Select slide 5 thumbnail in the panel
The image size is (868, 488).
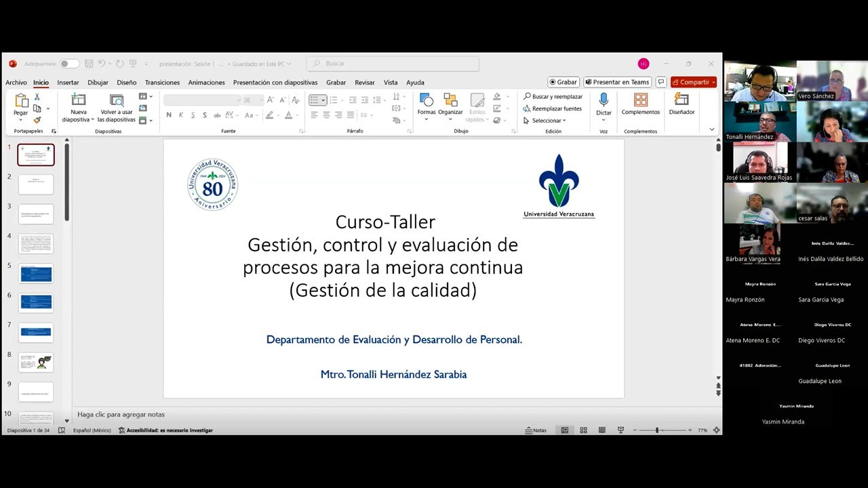tap(35, 274)
